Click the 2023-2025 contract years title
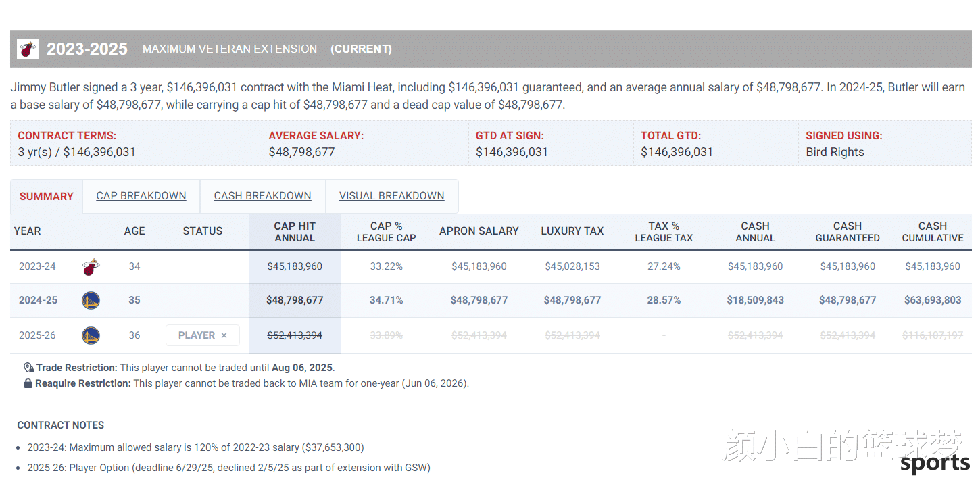The width and height of the screenshot is (980, 484). [x=87, y=49]
